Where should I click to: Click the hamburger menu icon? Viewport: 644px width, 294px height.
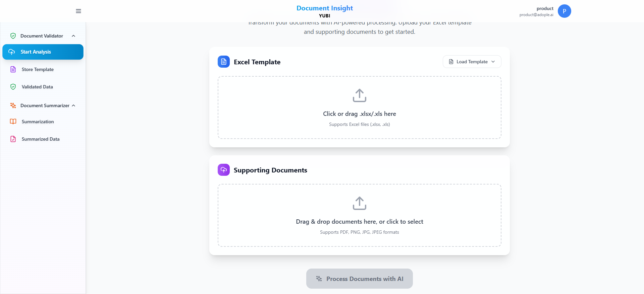[x=78, y=11]
